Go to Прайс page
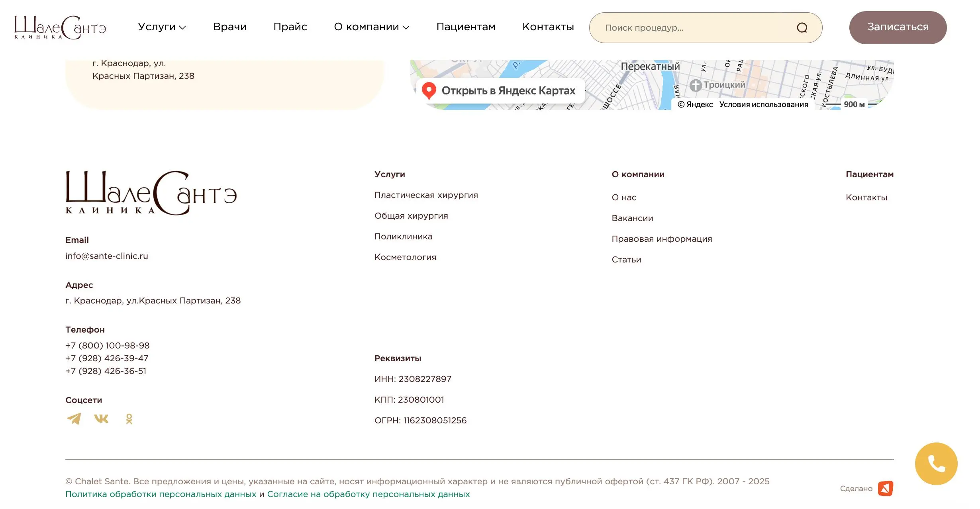The height and width of the screenshot is (509, 980). (x=290, y=27)
